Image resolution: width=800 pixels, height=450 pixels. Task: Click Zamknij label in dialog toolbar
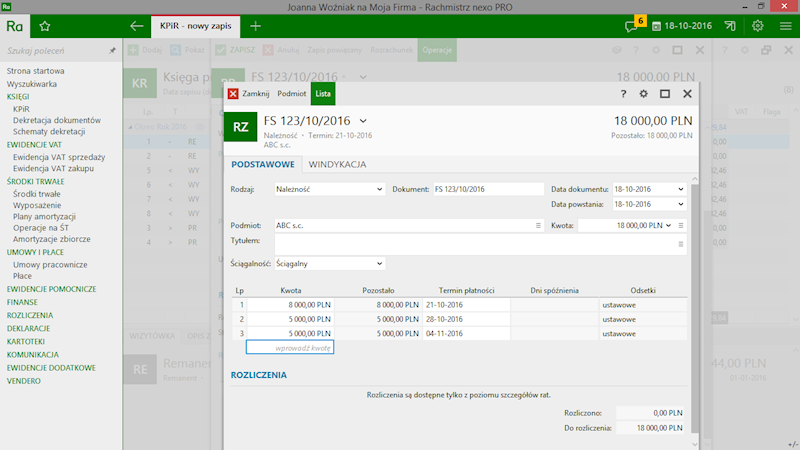tap(256, 93)
